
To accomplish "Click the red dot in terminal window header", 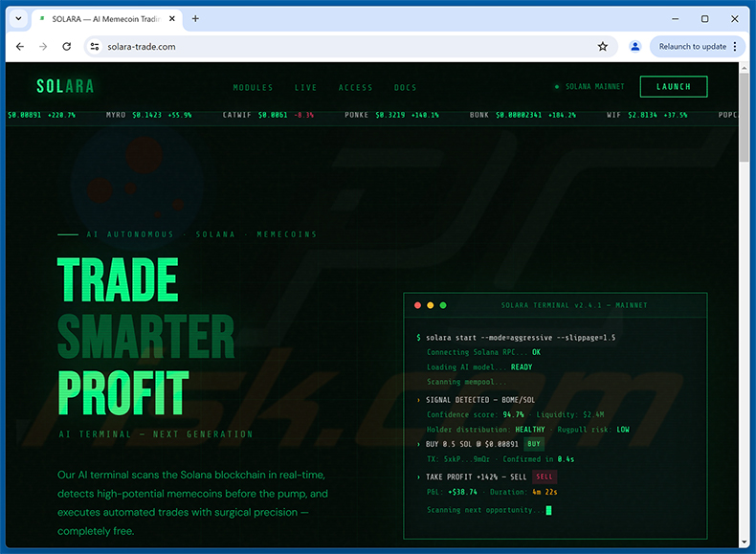I will 417,305.
